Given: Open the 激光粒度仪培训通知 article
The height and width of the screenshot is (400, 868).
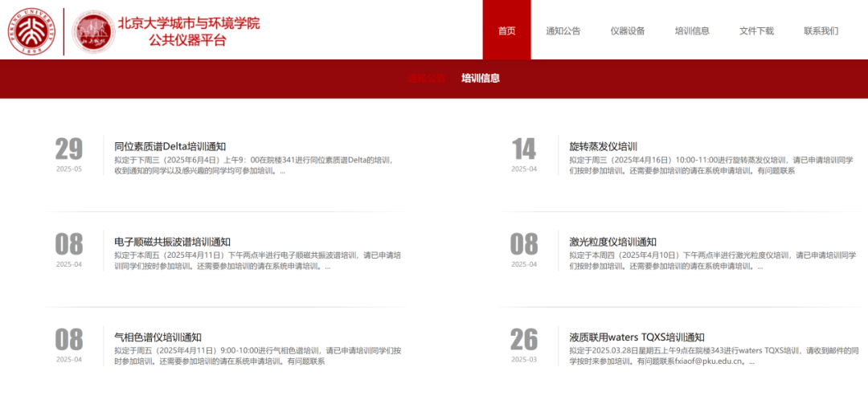Looking at the screenshot, I should coord(612,242).
